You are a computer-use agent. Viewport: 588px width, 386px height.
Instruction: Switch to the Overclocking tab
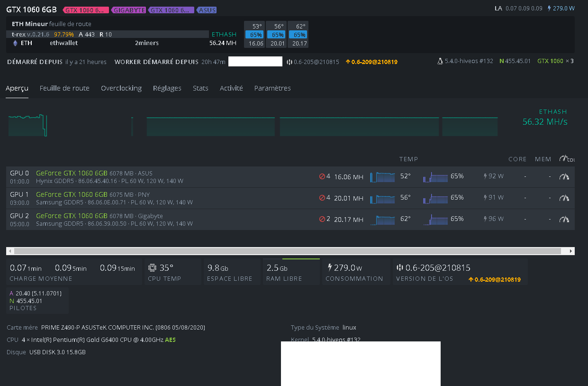121,88
